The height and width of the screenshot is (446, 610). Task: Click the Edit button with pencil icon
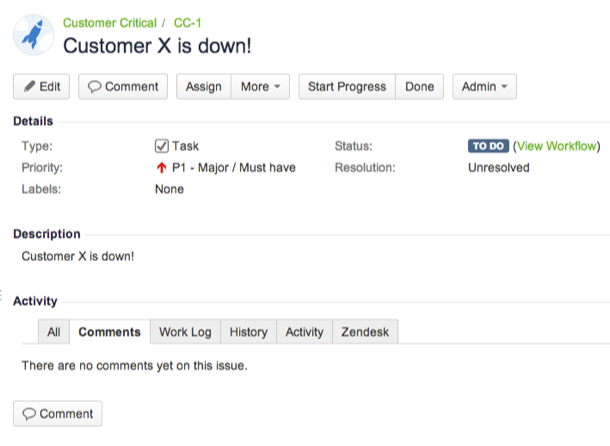click(x=41, y=87)
